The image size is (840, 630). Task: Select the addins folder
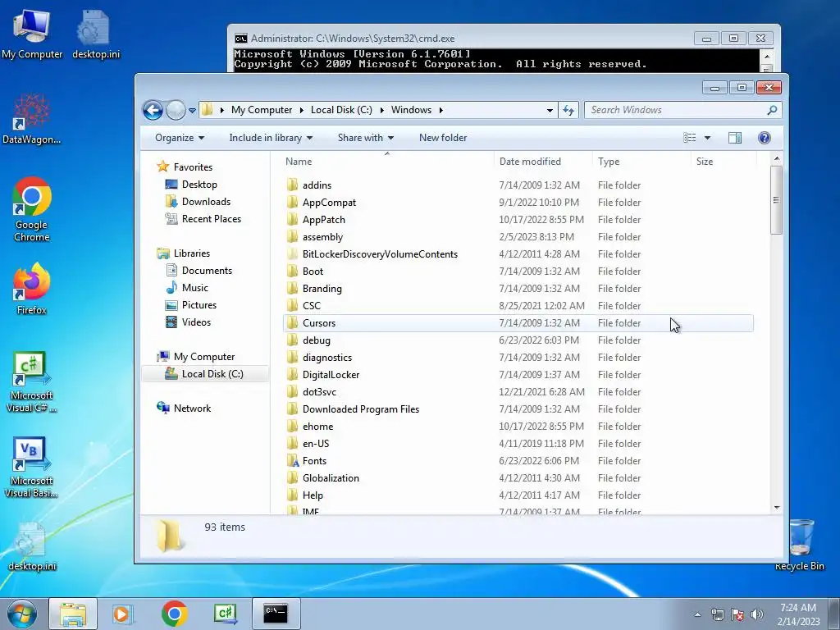click(317, 185)
